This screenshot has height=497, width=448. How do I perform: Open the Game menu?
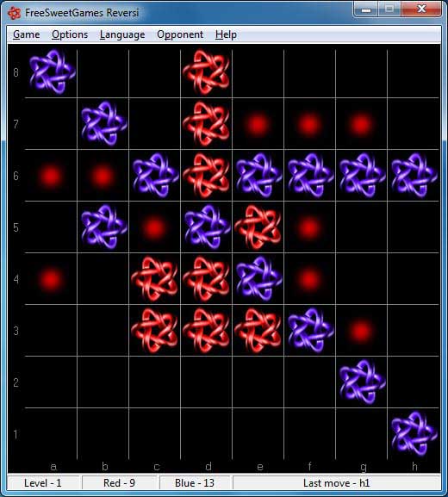tap(27, 34)
